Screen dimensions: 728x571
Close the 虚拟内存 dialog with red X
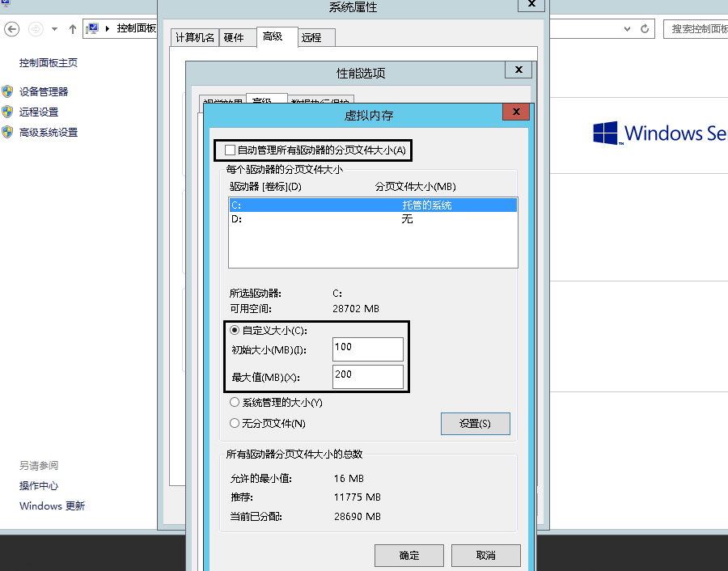(516, 112)
